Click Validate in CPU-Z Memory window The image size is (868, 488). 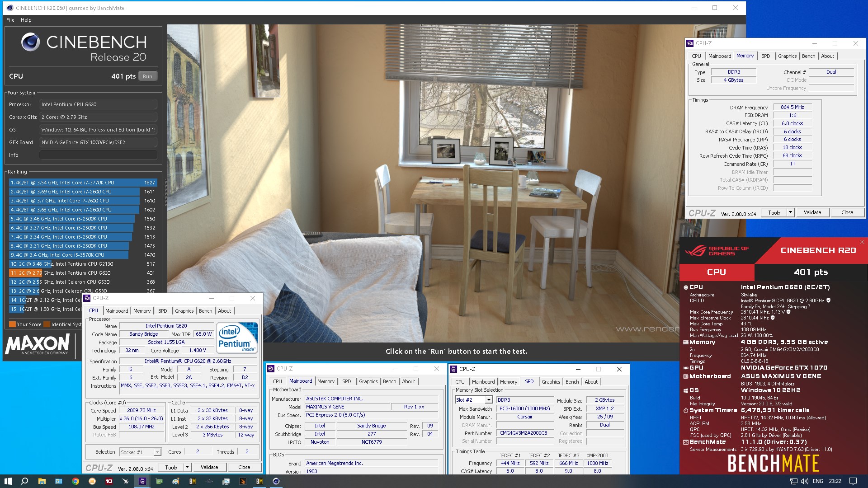coord(812,213)
